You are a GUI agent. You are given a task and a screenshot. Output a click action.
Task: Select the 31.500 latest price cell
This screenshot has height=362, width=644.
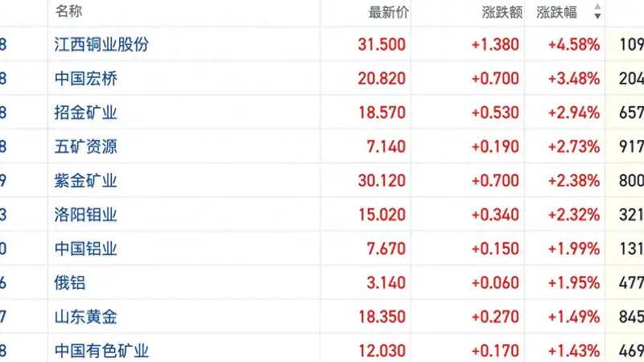382,44
